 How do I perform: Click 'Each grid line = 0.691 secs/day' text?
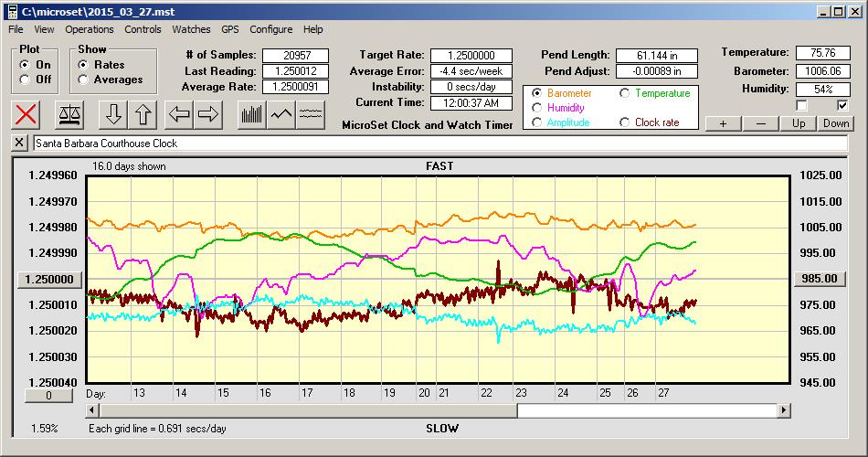(x=157, y=429)
